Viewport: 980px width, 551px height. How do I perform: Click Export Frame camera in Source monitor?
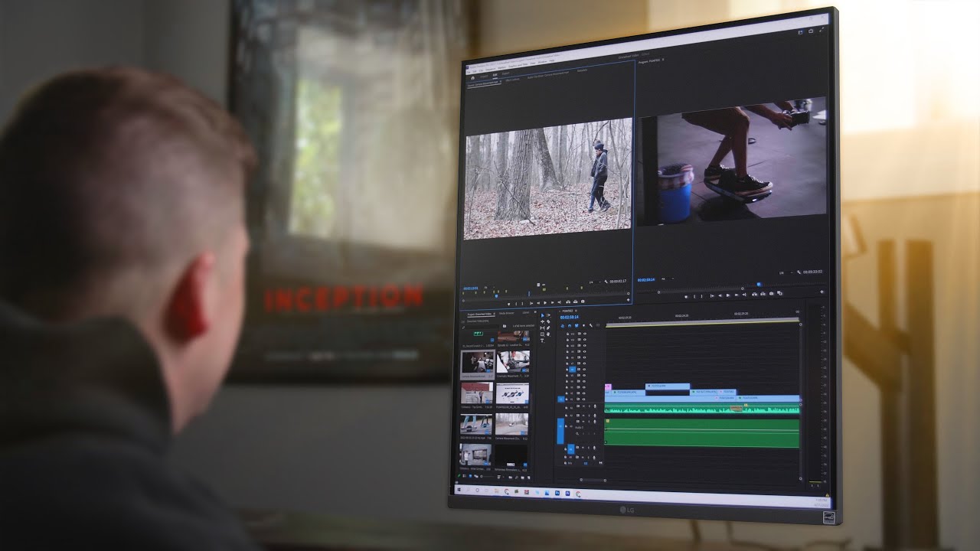583,302
